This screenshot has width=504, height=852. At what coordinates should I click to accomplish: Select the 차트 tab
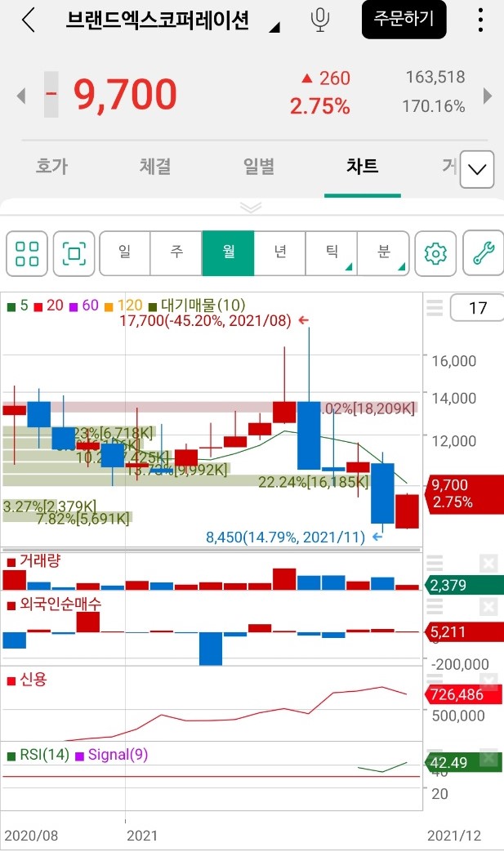pos(362,167)
